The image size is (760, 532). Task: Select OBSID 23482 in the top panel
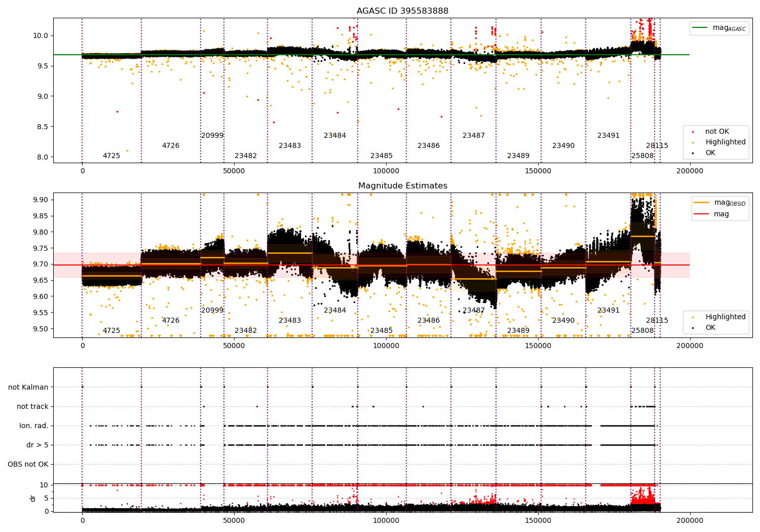(246, 156)
